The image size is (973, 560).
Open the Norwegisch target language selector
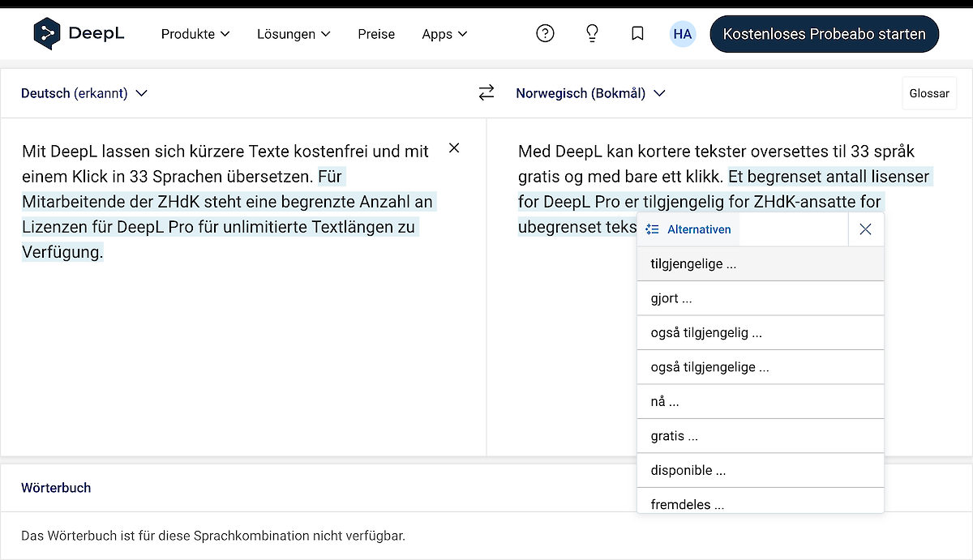pyautogui.click(x=590, y=93)
